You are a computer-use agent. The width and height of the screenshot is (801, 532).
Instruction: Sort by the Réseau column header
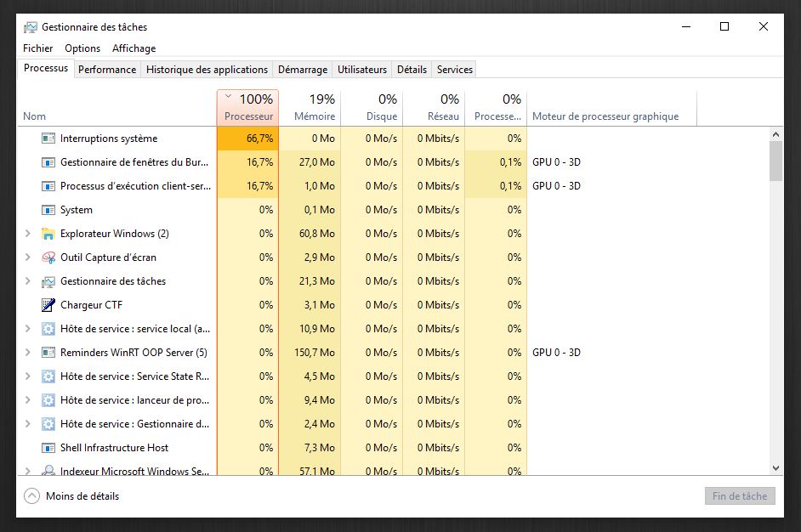[435, 108]
